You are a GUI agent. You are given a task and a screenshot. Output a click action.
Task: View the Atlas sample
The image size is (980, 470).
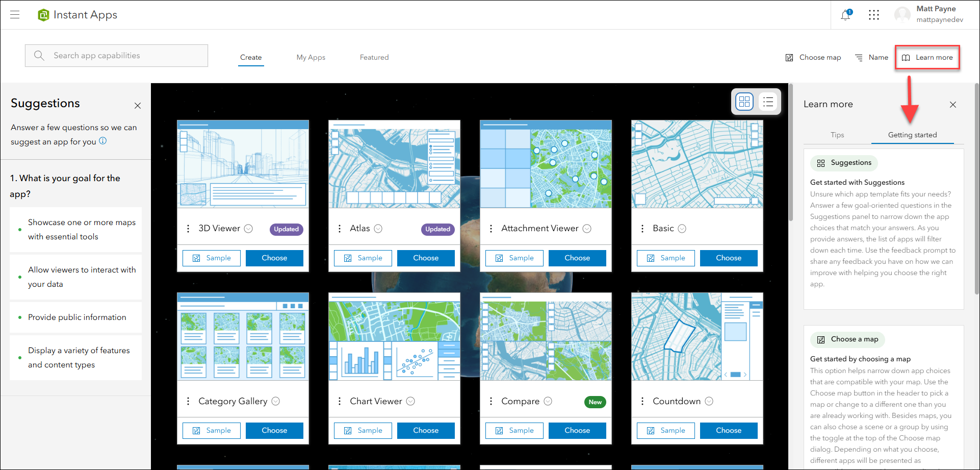363,258
